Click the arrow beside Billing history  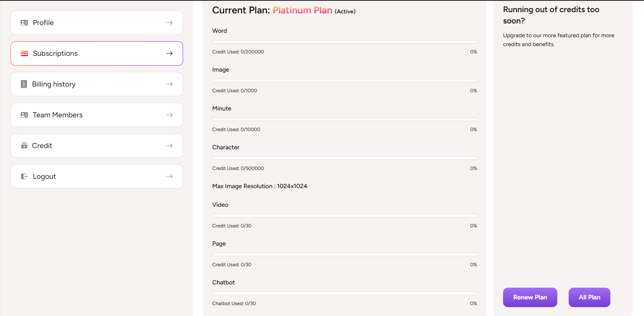point(169,84)
